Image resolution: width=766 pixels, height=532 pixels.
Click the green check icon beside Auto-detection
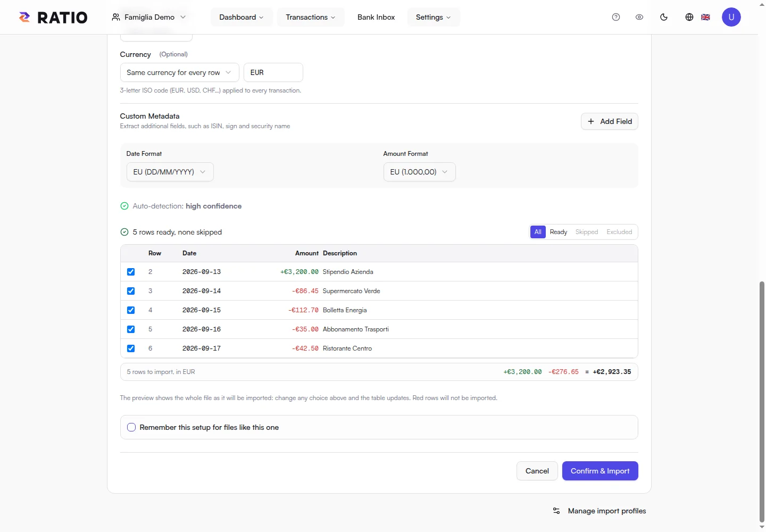[x=124, y=206]
